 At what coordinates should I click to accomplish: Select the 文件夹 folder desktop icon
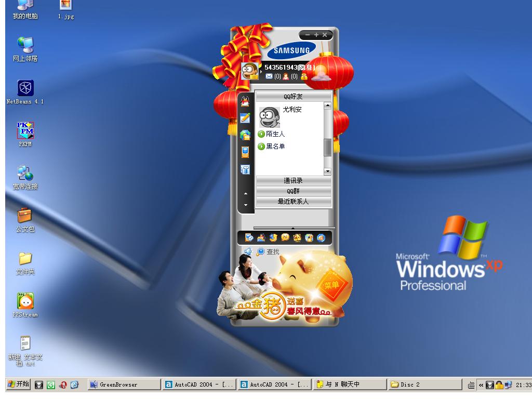coord(25,263)
